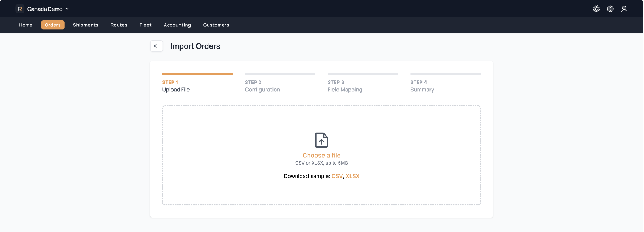Select Step 4 Summary

pos(422,86)
